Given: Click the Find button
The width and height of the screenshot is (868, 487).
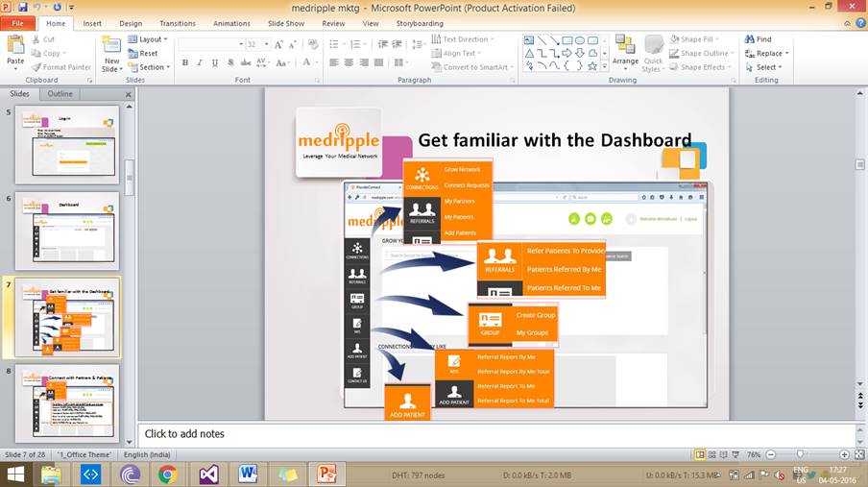Looking at the screenshot, I should [x=758, y=39].
